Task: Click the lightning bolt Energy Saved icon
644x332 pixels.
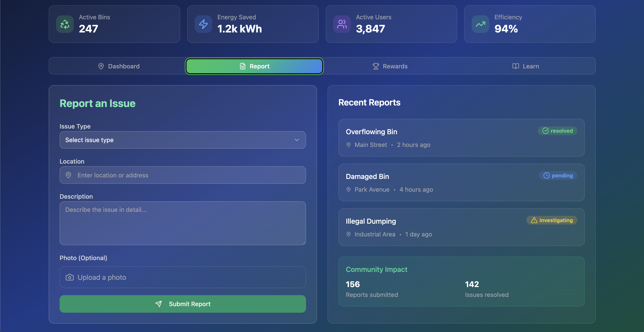Action: click(203, 24)
